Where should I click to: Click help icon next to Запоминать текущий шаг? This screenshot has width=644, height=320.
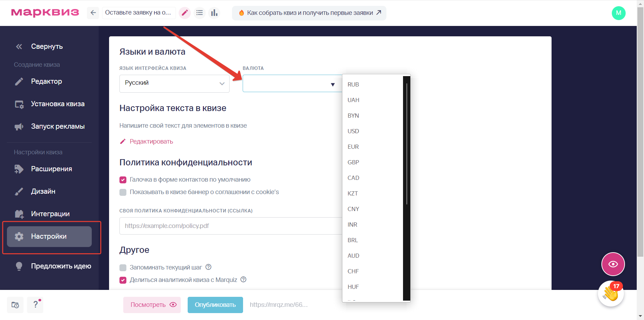(208, 267)
